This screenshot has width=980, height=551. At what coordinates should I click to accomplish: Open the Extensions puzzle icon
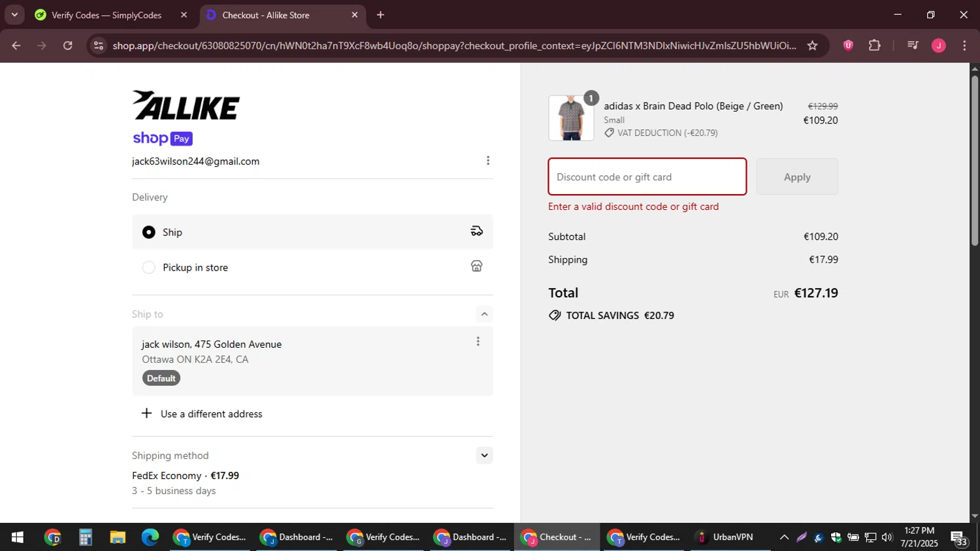pyautogui.click(x=874, y=45)
